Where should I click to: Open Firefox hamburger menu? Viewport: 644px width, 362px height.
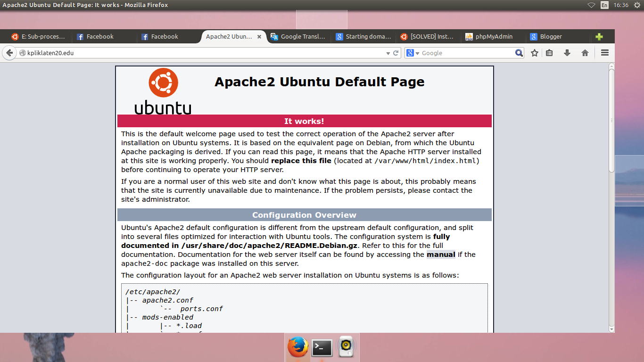605,53
